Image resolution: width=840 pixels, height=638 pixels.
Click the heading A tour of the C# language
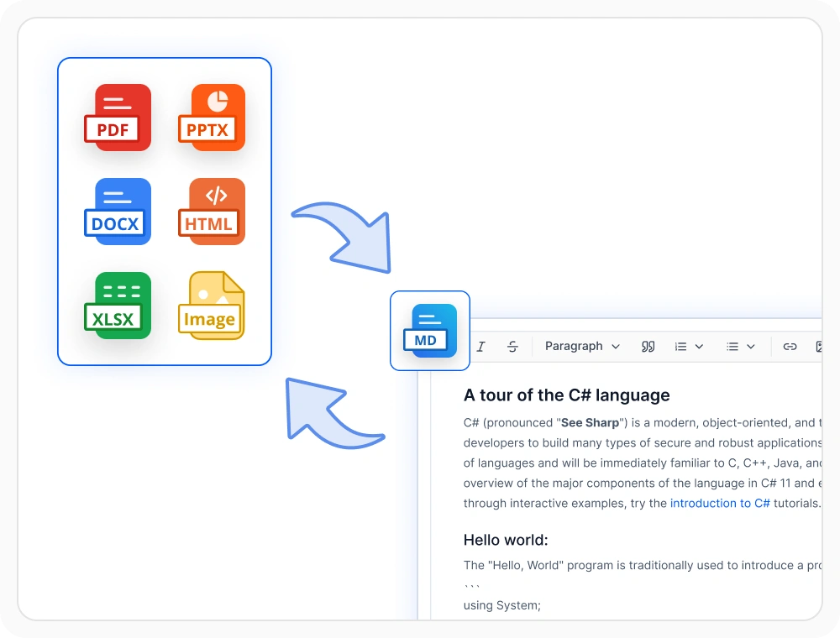click(567, 395)
